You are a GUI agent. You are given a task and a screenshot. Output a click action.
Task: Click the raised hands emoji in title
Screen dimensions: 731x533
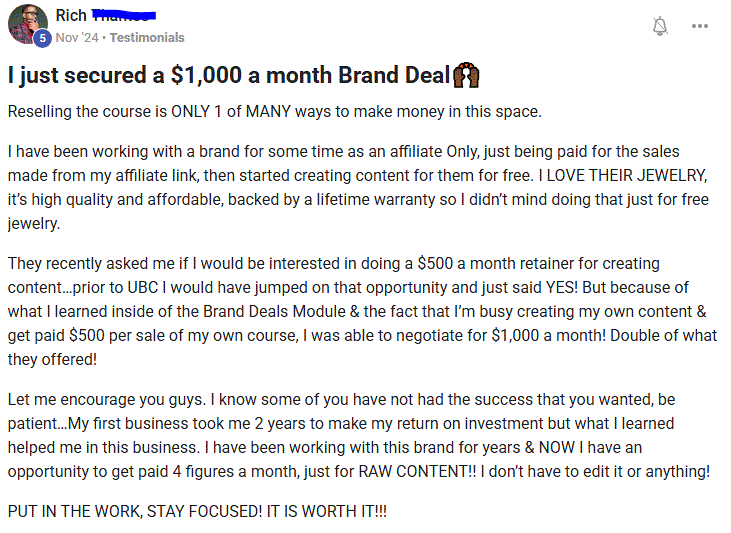tap(466, 76)
